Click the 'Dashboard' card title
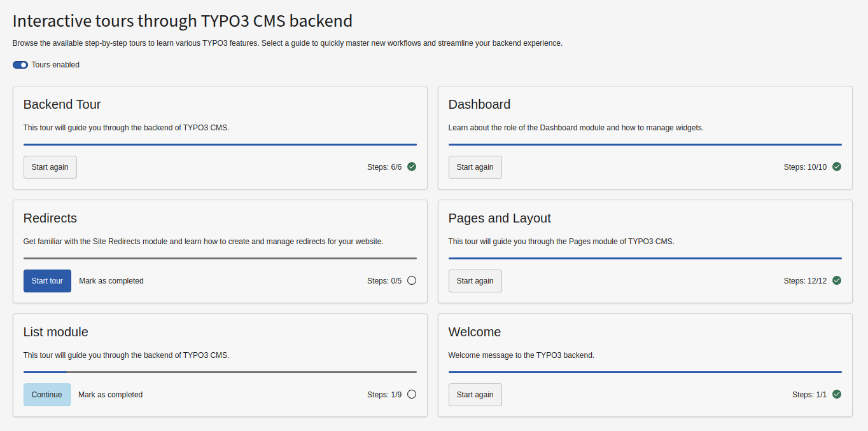 (x=480, y=104)
